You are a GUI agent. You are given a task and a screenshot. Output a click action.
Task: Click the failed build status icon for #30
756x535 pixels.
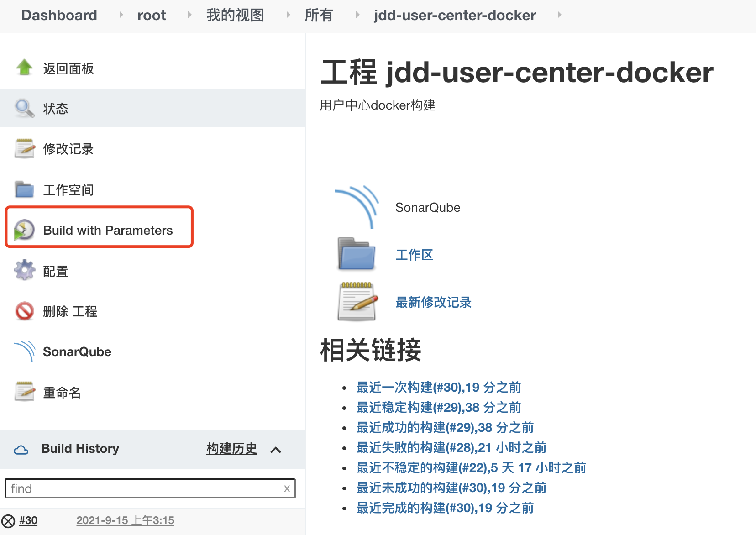coord(8,521)
